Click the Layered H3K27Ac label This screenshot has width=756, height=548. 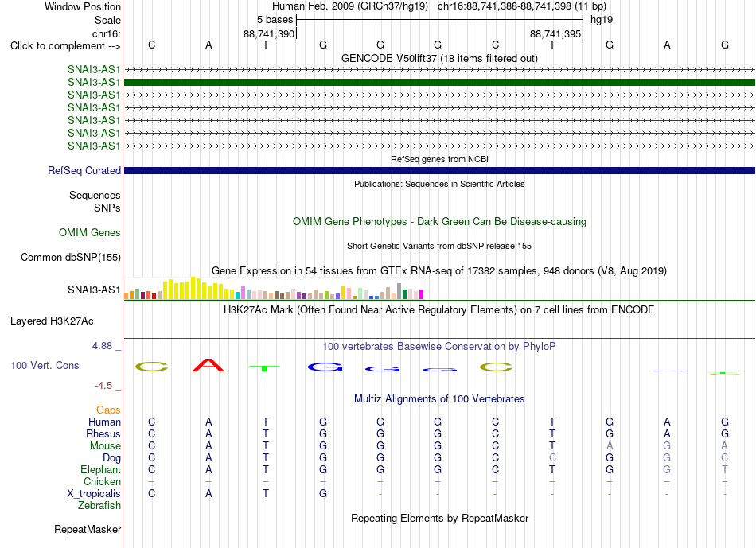coord(52,321)
